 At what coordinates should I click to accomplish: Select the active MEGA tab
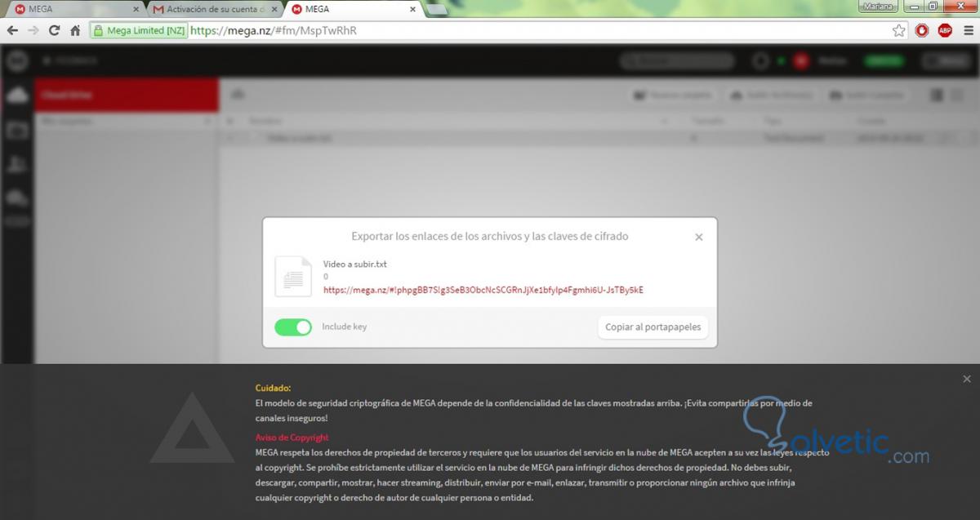pyautogui.click(x=351, y=10)
